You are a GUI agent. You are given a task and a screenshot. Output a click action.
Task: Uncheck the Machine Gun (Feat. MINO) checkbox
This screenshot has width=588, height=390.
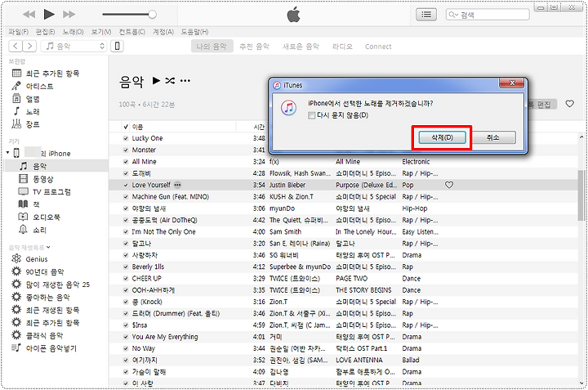click(126, 197)
